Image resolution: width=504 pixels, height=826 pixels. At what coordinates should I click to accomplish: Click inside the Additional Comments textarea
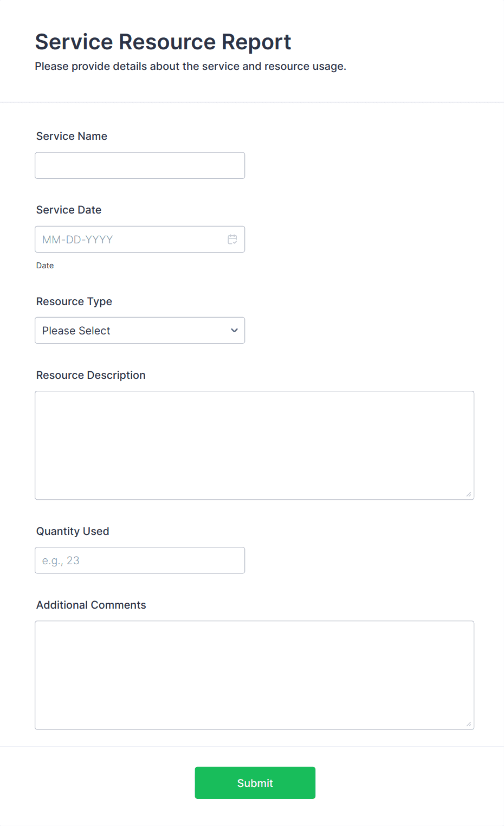(x=254, y=675)
